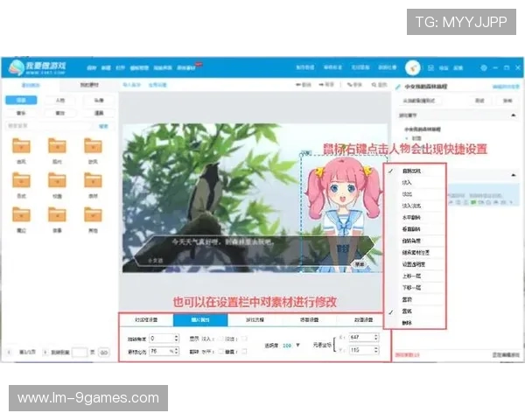Increase the rotation angle using its spinner
Screen dimensions: 525x420
(x=177, y=336)
